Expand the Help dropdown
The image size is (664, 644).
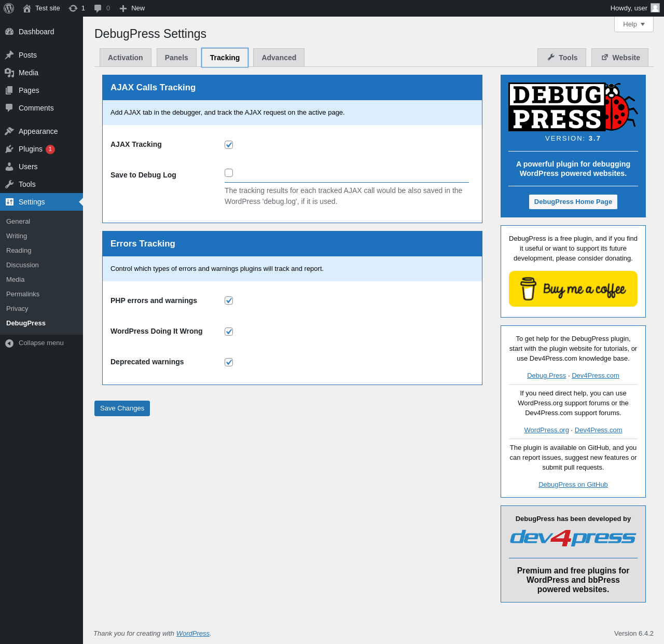tap(634, 24)
